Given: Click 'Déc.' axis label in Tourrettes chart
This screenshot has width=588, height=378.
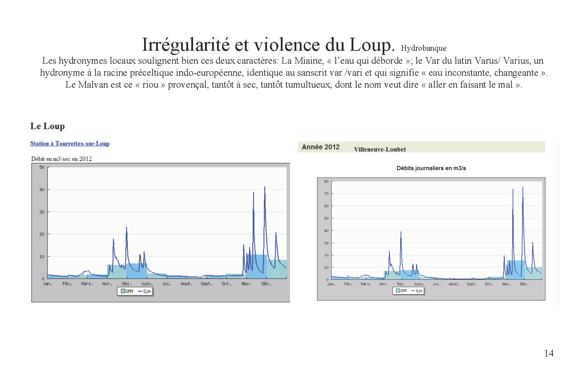Looking at the screenshot, I should 266,284.
